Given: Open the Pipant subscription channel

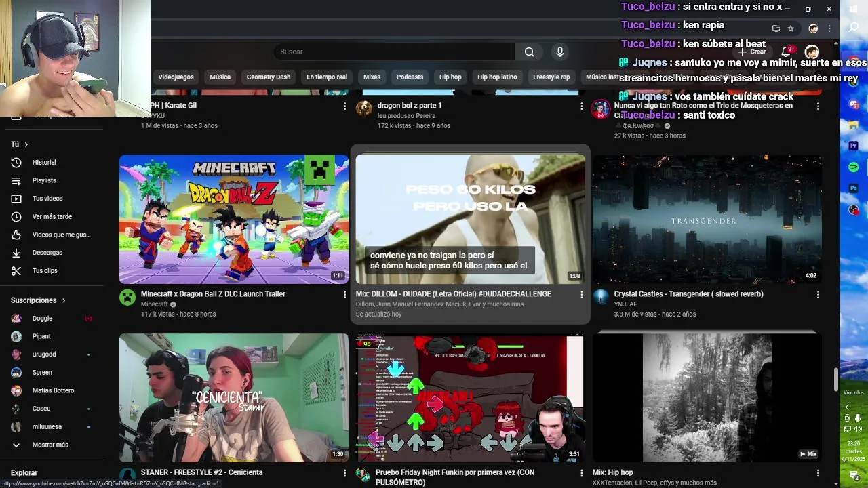Looking at the screenshot, I should pyautogui.click(x=41, y=336).
